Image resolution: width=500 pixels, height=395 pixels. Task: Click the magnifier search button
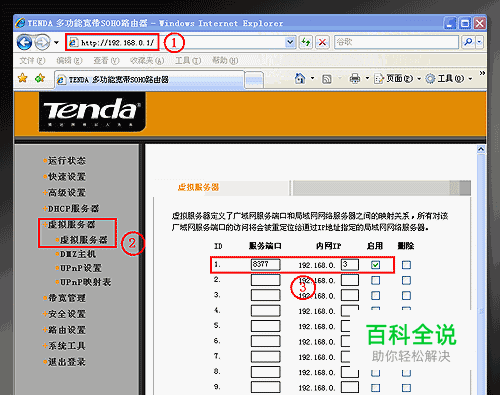468,42
